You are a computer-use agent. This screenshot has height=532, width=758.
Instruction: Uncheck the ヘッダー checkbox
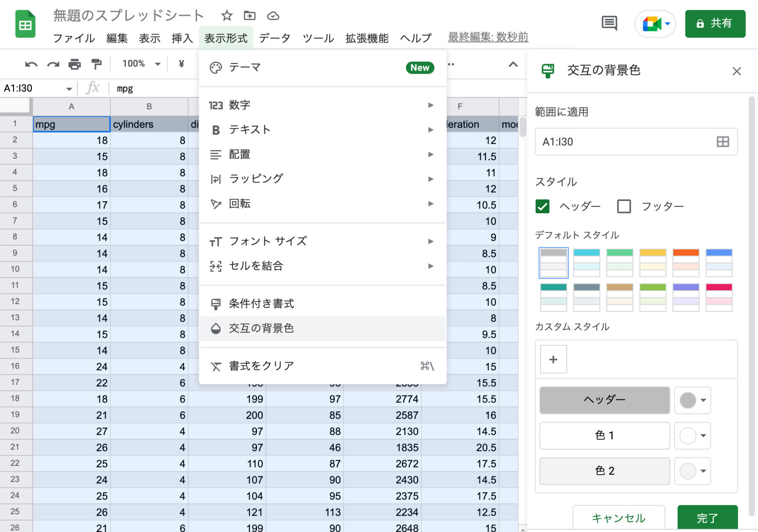pos(542,206)
